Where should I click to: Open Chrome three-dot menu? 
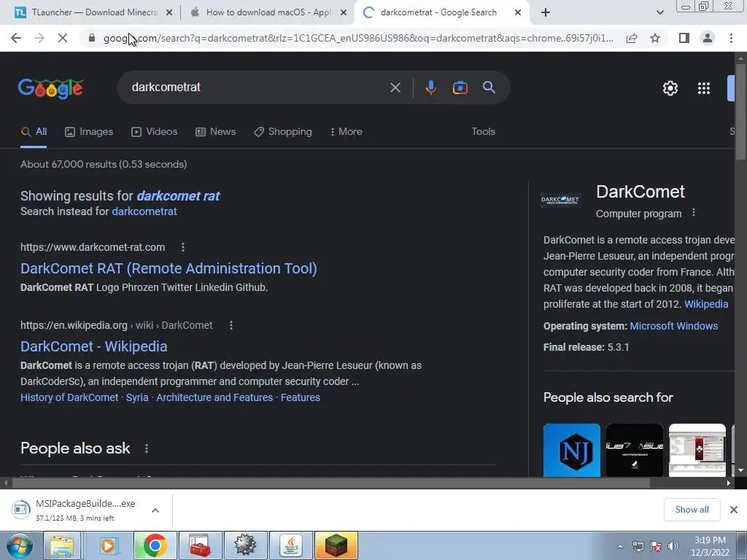pyautogui.click(x=731, y=38)
